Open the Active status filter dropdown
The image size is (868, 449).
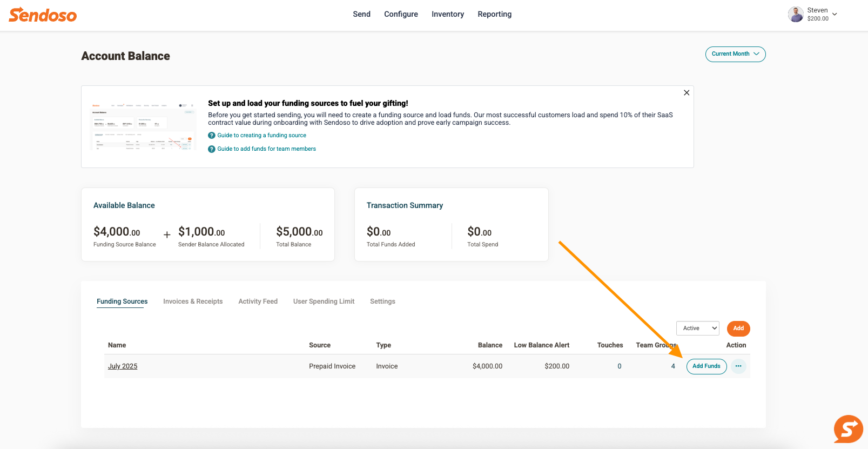(698, 329)
